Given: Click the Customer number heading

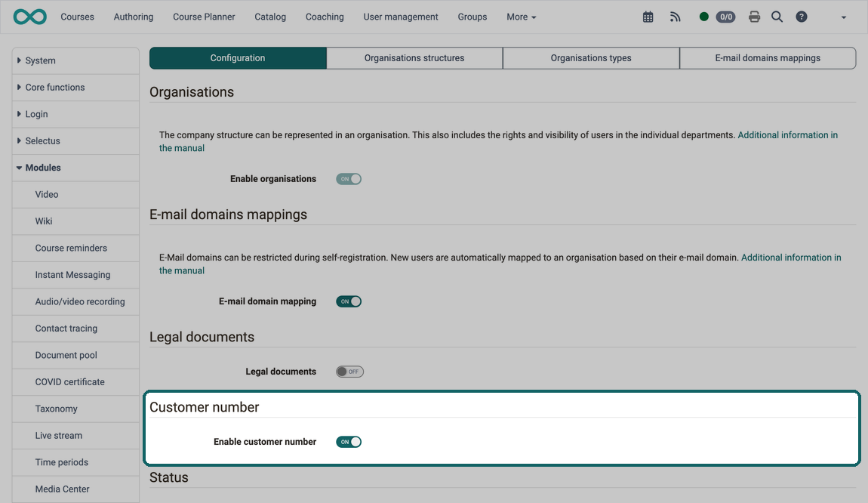Looking at the screenshot, I should (205, 407).
